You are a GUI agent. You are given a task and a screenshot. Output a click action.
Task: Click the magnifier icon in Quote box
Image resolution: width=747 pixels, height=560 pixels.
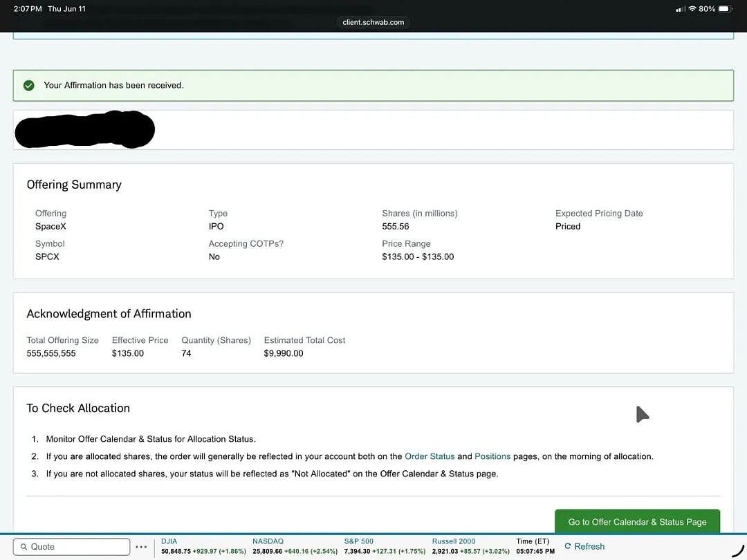coord(24,547)
